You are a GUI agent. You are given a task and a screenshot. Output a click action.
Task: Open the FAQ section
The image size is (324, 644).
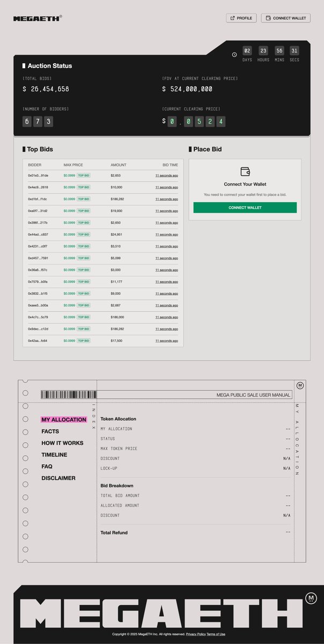pos(47,466)
